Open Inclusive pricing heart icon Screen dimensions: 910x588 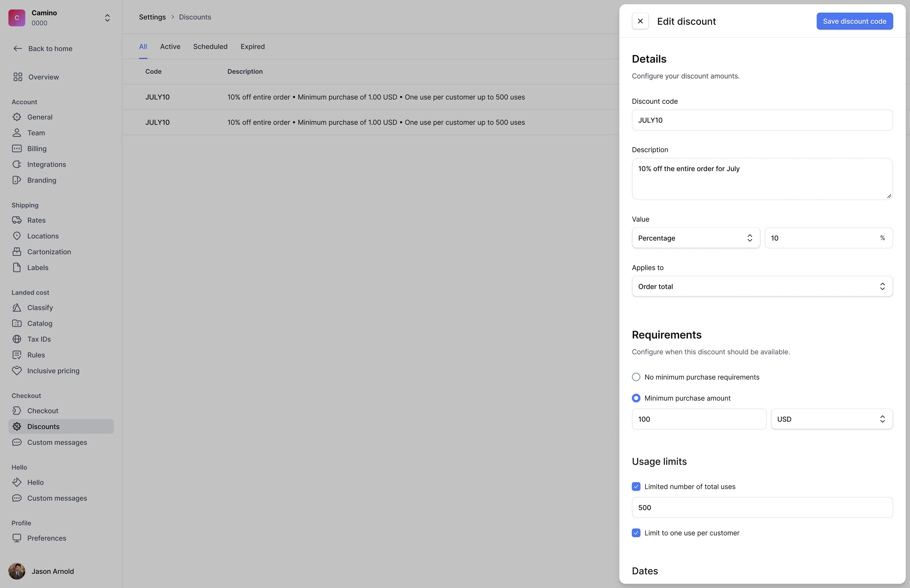click(x=17, y=371)
